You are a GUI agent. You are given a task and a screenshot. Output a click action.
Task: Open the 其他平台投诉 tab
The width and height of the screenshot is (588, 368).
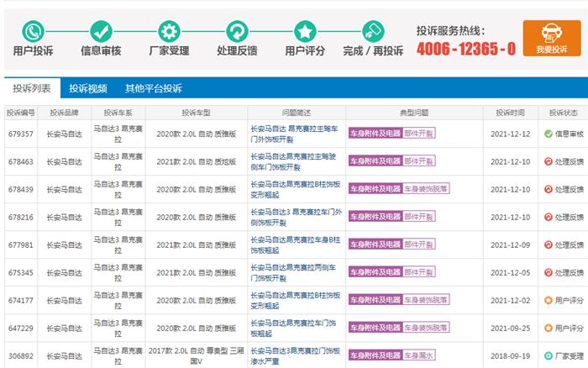154,88
